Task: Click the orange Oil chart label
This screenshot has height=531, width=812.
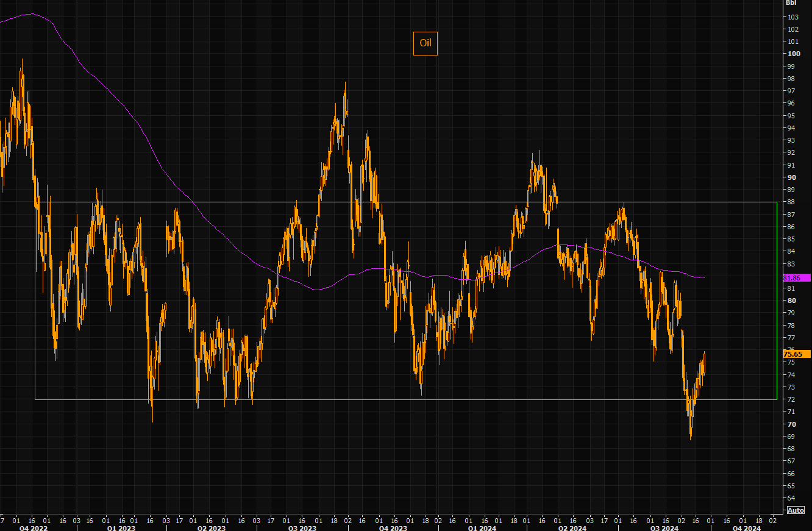Action: pos(425,43)
